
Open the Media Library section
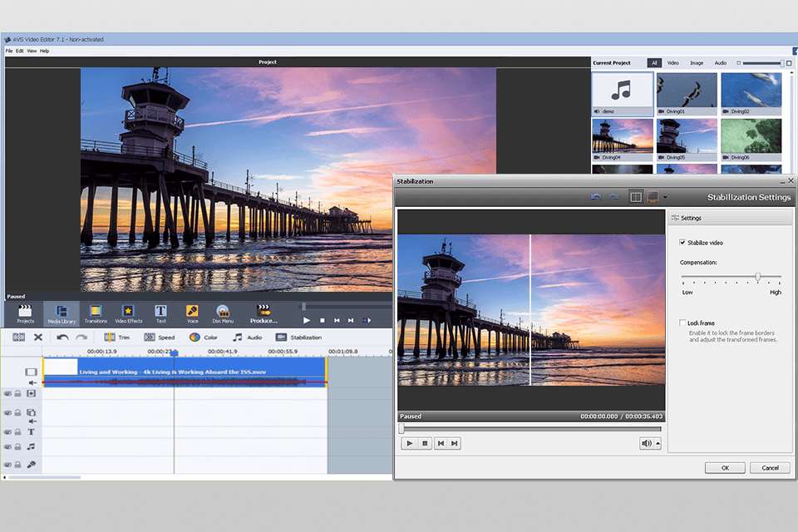[62, 313]
